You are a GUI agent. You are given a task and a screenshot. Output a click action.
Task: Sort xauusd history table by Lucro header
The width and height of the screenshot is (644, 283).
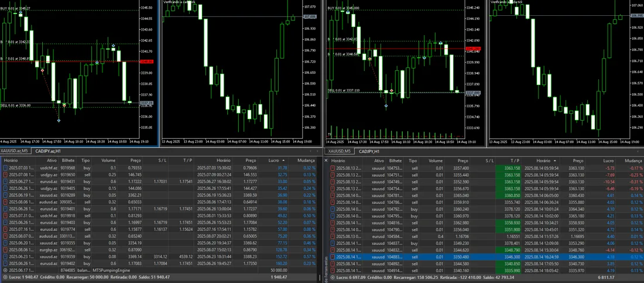(608, 161)
